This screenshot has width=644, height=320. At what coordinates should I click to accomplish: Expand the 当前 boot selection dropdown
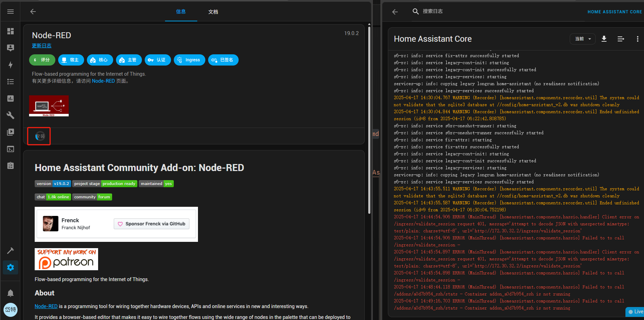[x=583, y=39]
